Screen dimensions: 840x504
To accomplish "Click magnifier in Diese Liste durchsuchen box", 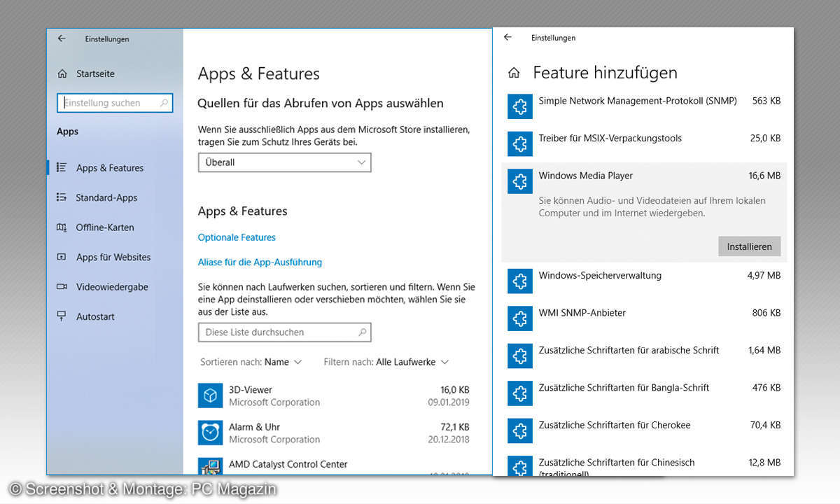I will 363,332.
